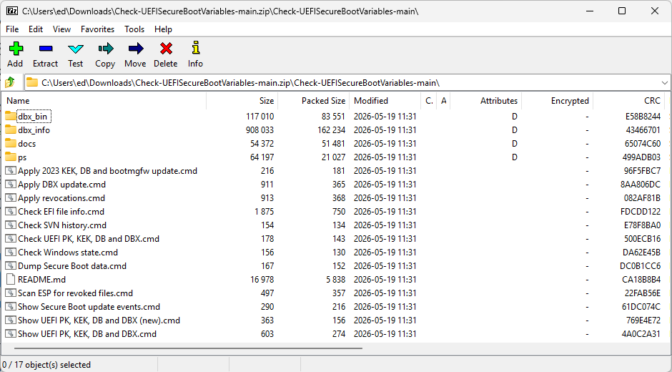Click the C. column header
This screenshot has height=372, width=672.
tap(429, 101)
